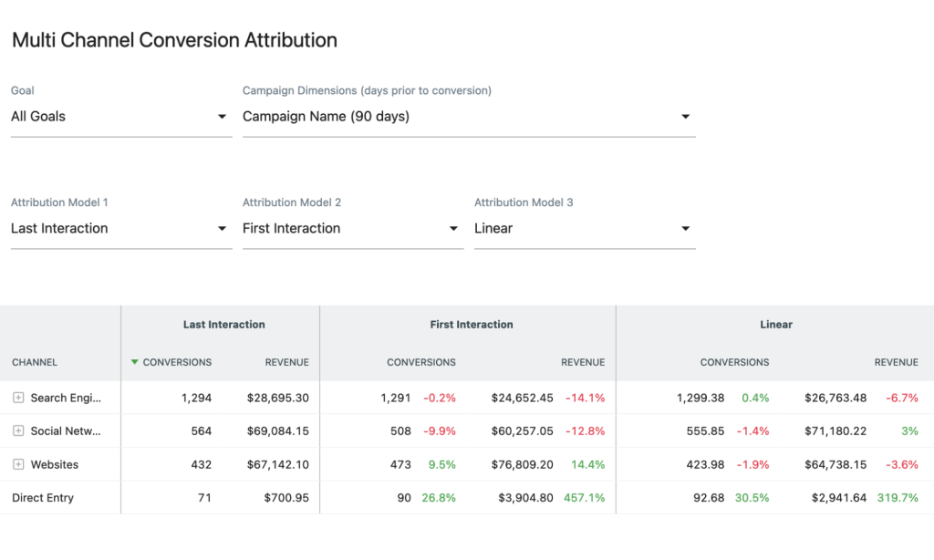Click the Linear group header
The image size is (934, 560).
coord(775,324)
